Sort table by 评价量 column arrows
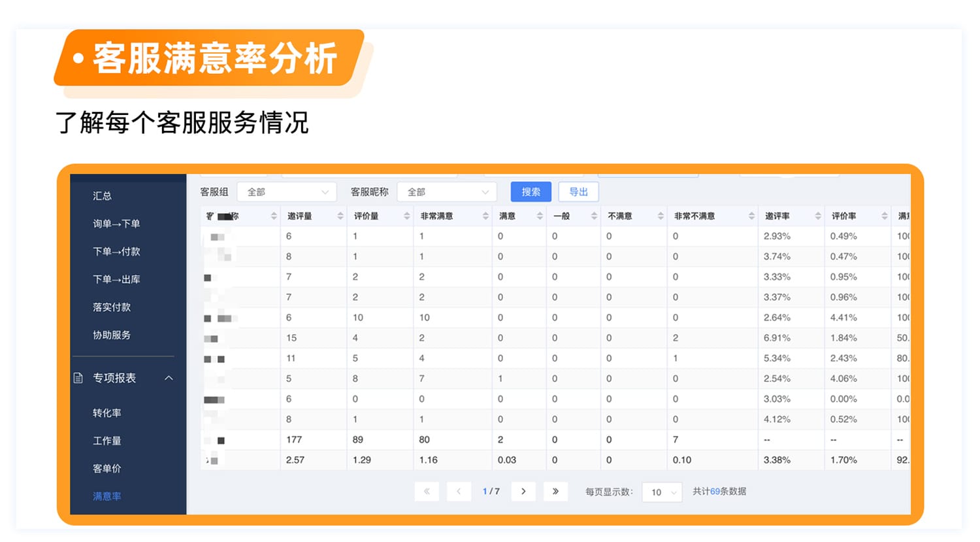Image resolution: width=980 pixels, height=542 pixels. [407, 216]
